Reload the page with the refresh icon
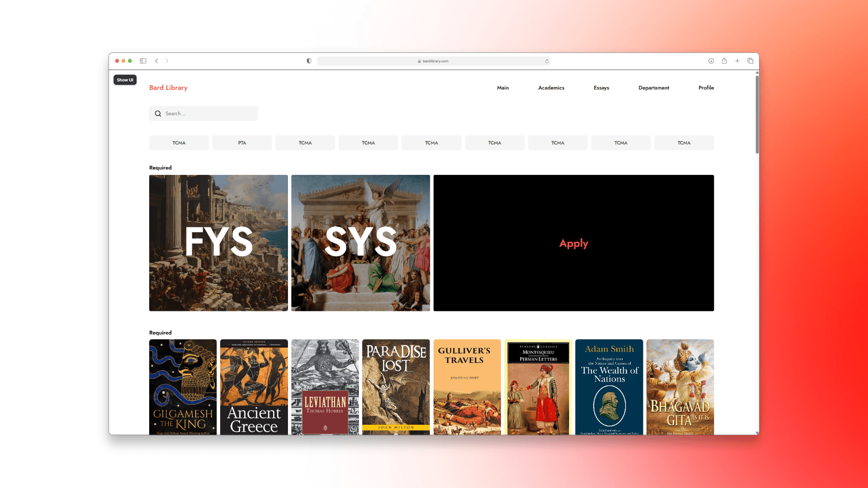Screen dimensions: 868x488 [547, 61]
